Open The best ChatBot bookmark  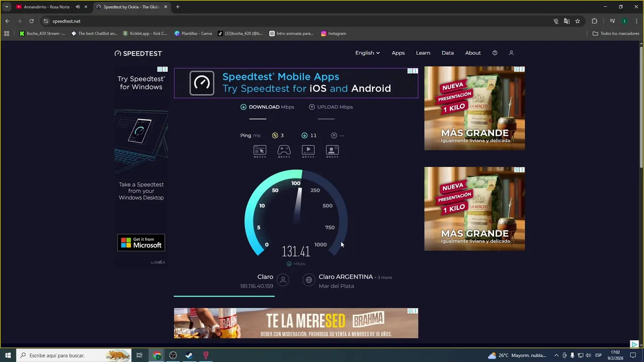point(94,34)
